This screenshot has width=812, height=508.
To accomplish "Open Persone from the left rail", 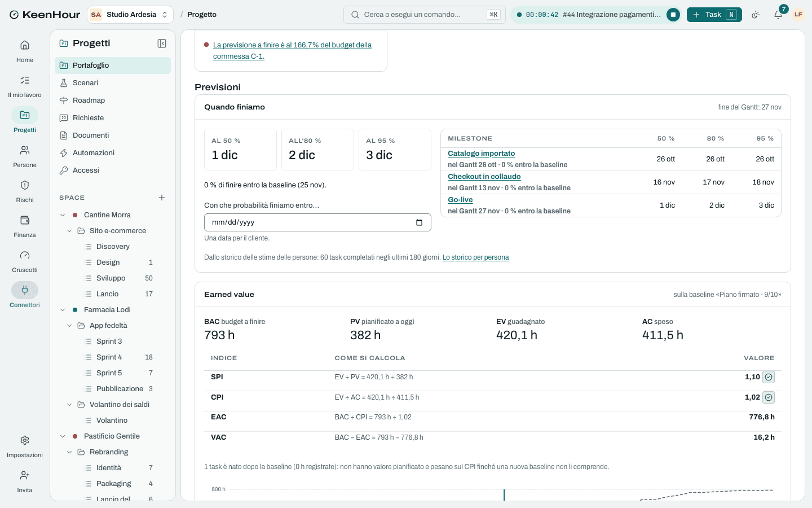I will pyautogui.click(x=25, y=156).
